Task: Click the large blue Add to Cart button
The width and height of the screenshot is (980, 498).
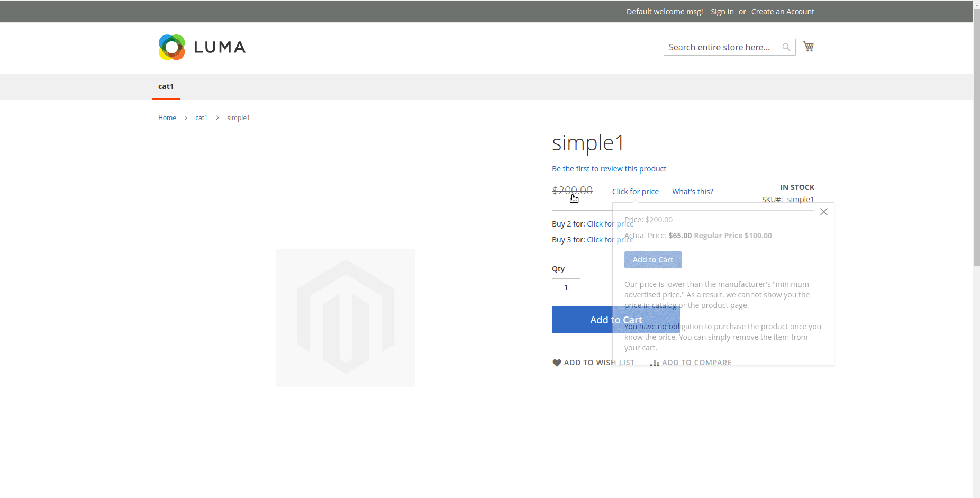Action: click(x=616, y=320)
